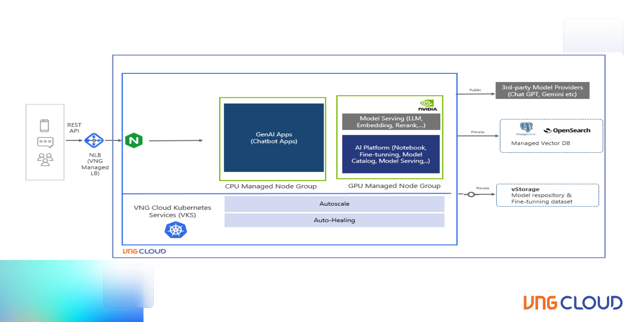Click the chat bubble icon
This screenshot has height=322, width=644.
pyautogui.click(x=45, y=142)
